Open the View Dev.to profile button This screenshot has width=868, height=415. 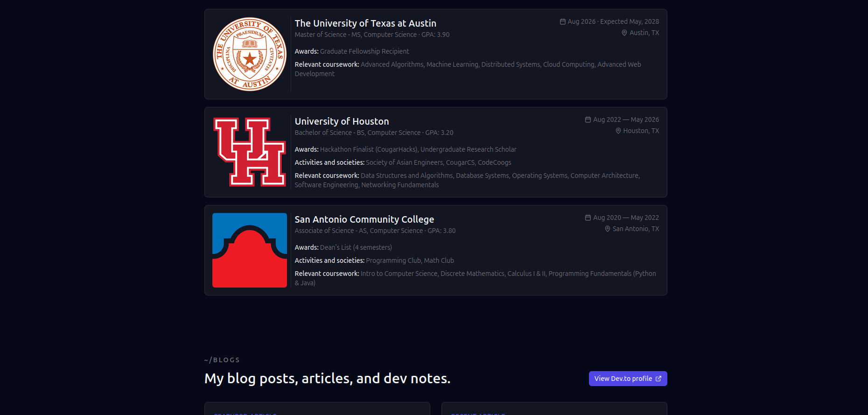(628, 379)
